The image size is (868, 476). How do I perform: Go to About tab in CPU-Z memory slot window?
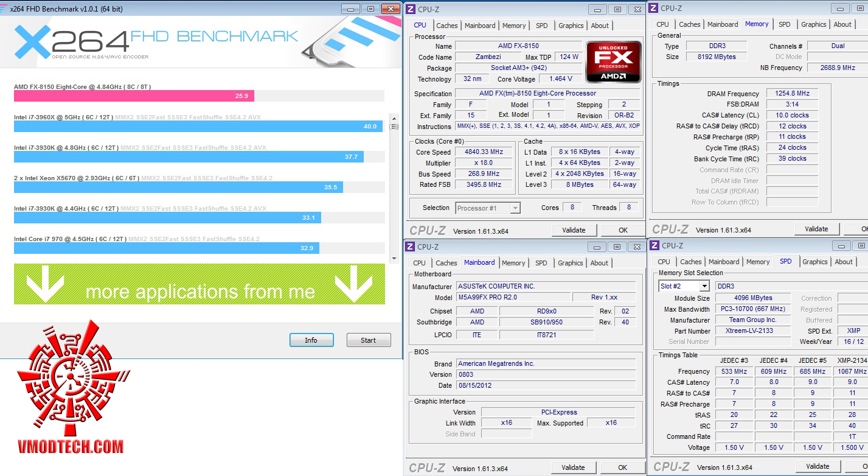(844, 262)
